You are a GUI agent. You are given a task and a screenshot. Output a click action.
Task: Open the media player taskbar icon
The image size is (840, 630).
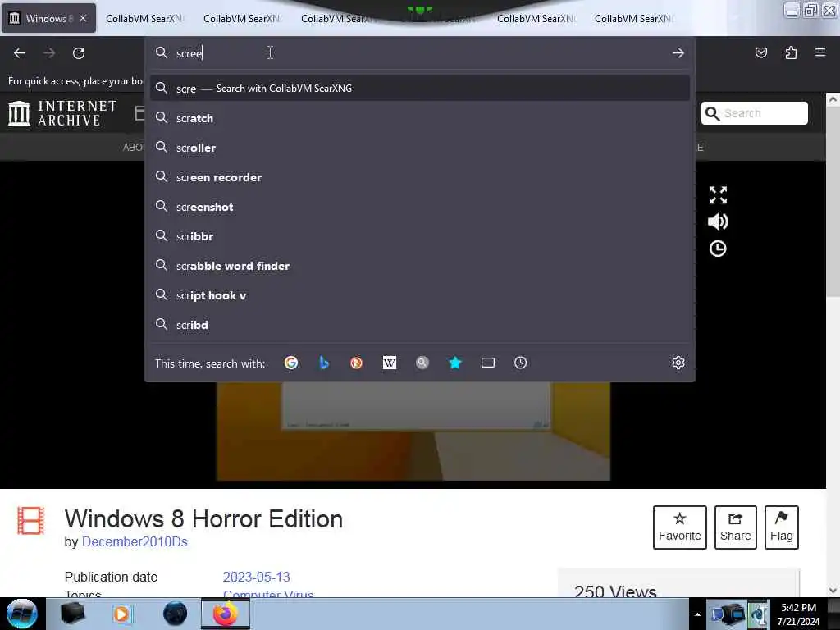(121, 614)
